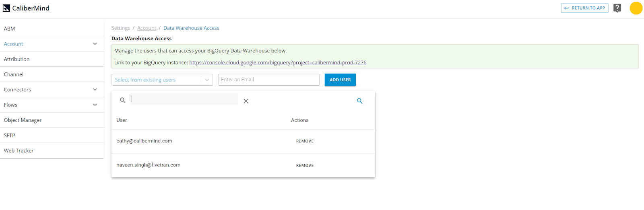644x210 pixels.
Task: Expand Flows sidebar chevron
Action: [95, 105]
